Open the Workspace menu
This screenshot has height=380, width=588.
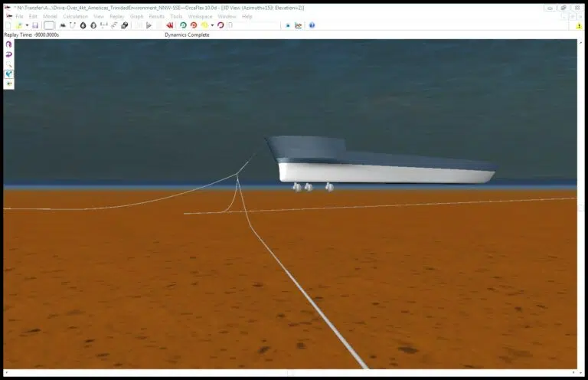point(200,16)
